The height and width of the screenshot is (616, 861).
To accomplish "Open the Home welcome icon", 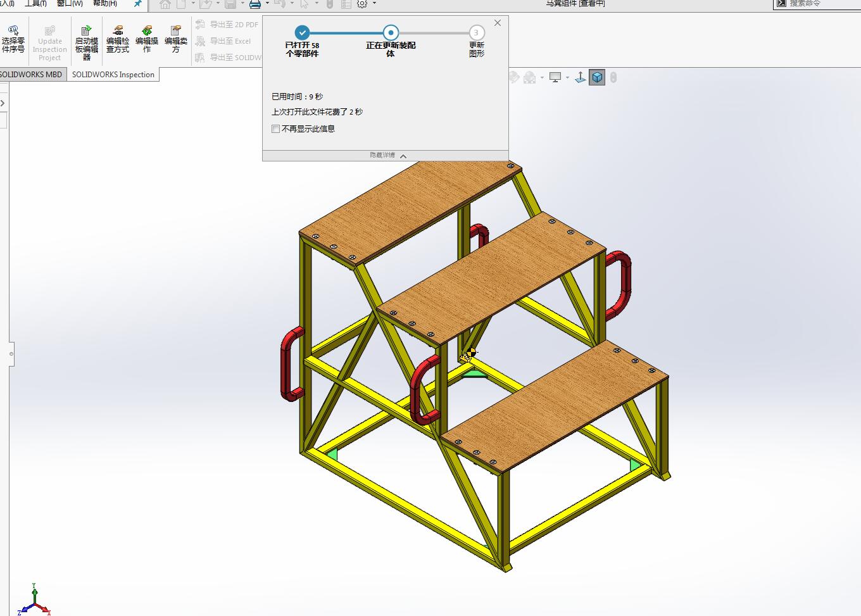I will point(165,4).
